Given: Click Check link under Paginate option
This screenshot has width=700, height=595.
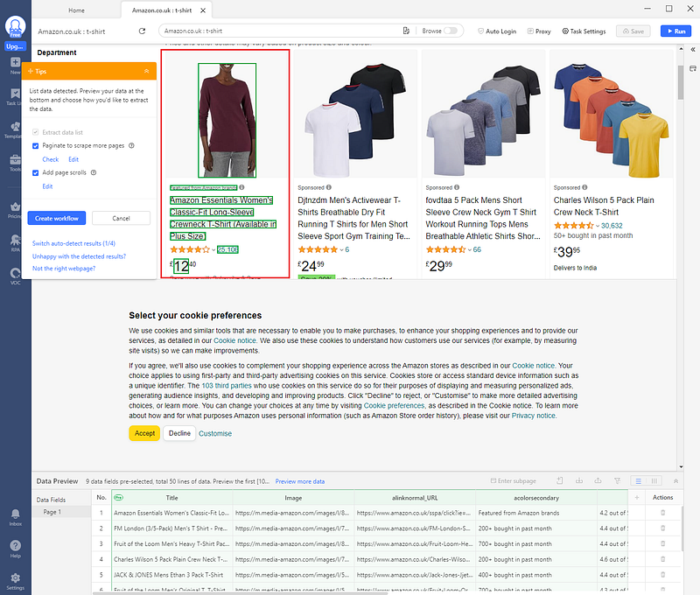Looking at the screenshot, I should pyautogui.click(x=51, y=159).
